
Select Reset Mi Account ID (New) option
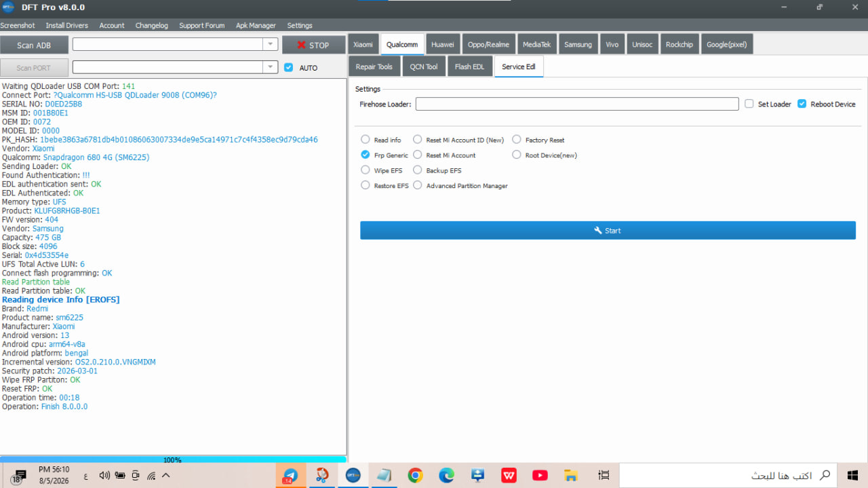point(418,140)
